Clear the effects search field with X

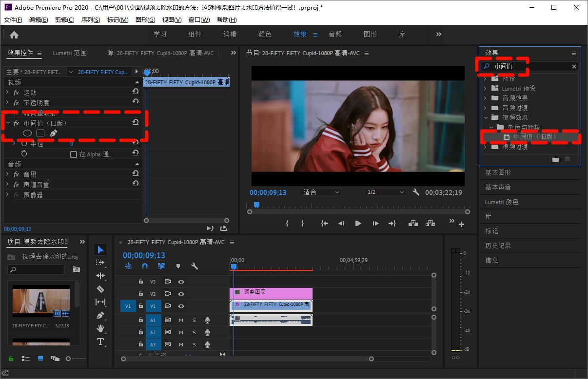pos(574,67)
